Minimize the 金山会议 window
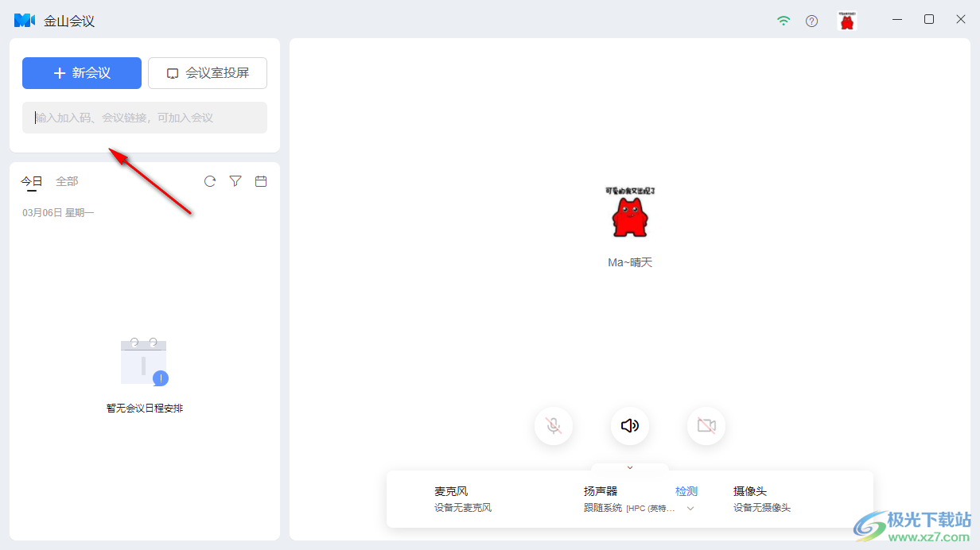This screenshot has width=980, height=550. coord(898,20)
